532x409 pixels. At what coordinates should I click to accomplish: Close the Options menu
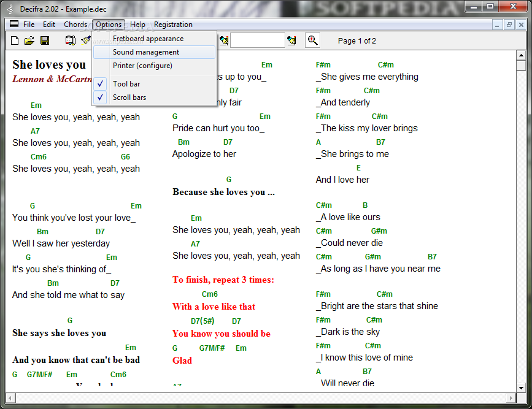[x=109, y=25]
